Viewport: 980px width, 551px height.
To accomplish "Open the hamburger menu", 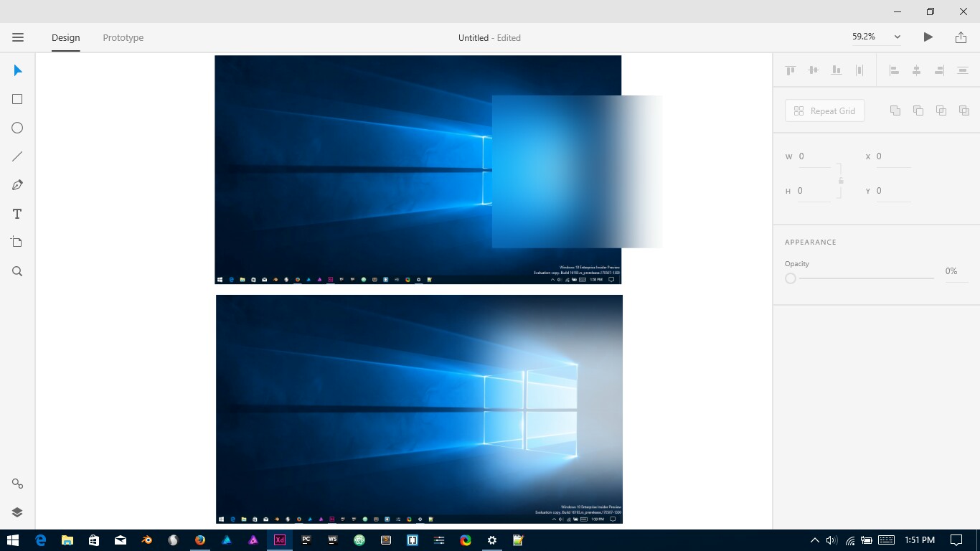I will coord(18,37).
